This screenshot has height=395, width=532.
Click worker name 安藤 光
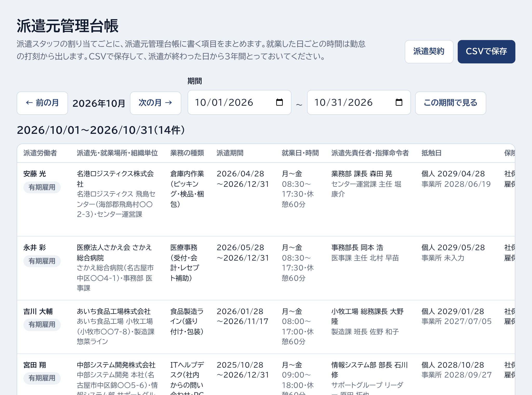click(35, 174)
